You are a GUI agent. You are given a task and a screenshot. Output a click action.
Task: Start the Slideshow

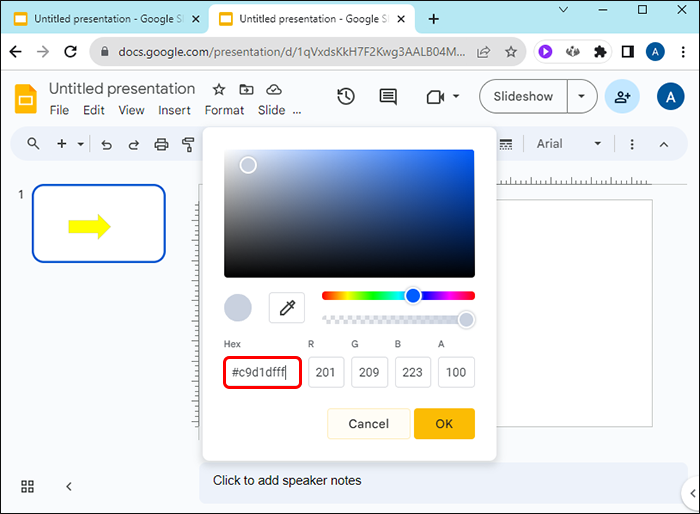coord(523,96)
